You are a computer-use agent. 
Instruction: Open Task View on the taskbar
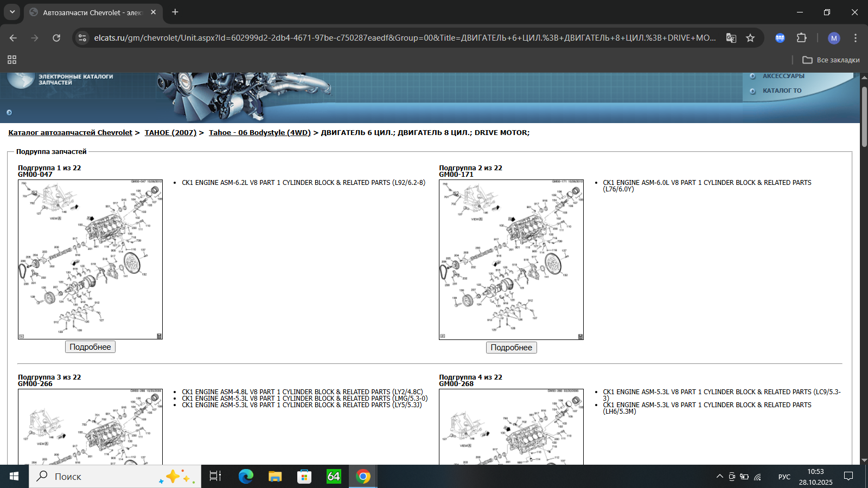[x=215, y=477]
